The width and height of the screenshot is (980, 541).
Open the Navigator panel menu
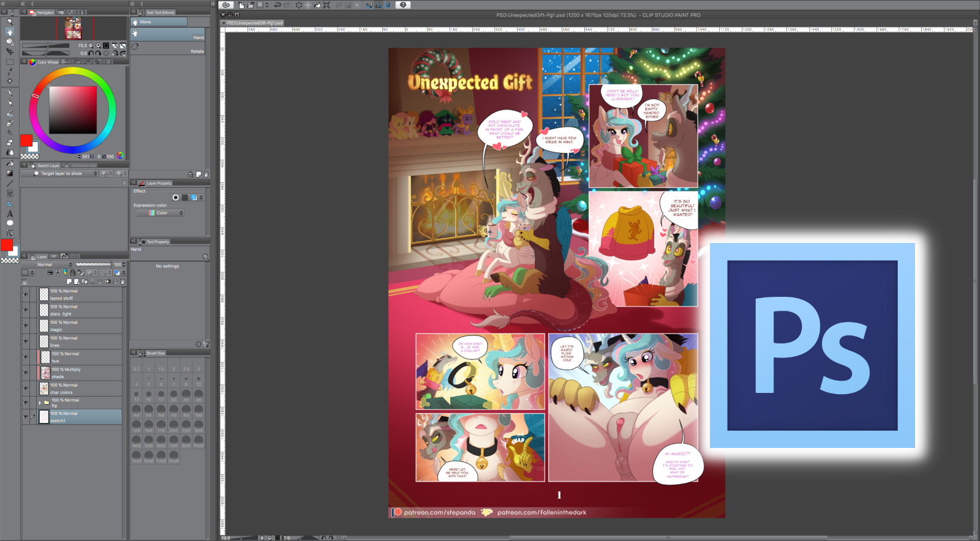pos(24,12)
